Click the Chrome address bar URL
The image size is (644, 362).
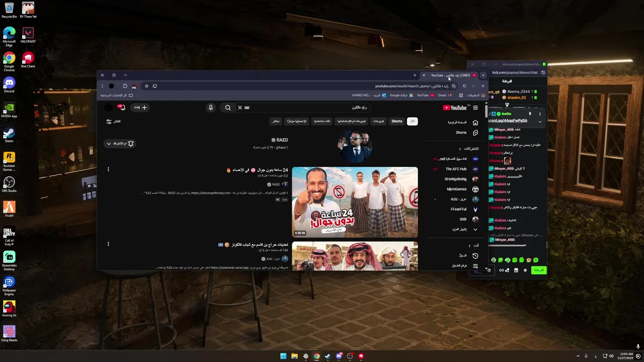412,86
